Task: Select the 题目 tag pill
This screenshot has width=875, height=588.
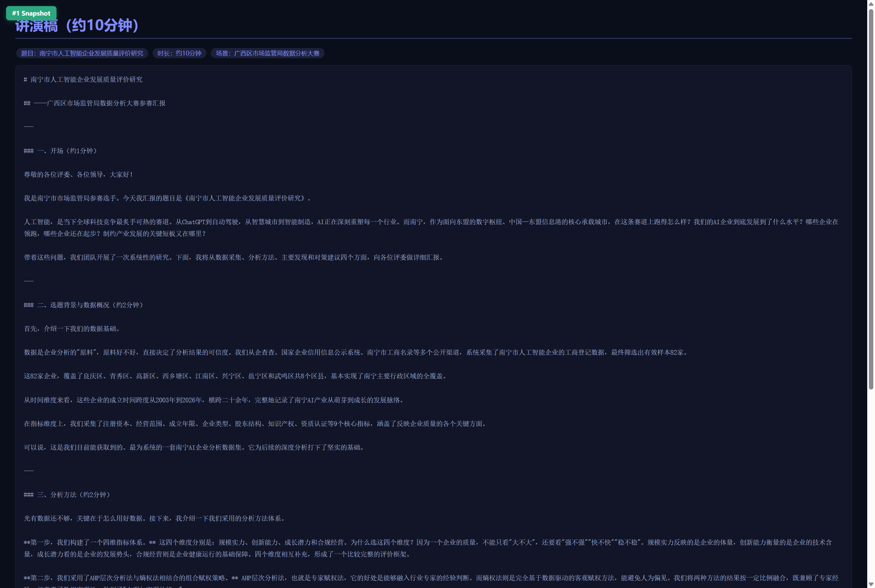Action: click(82, 53)
